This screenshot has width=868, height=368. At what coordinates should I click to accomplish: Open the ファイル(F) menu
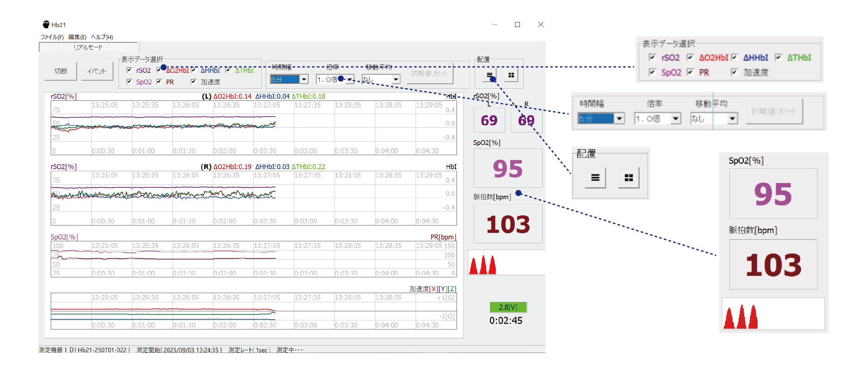[x=52, y=37]
